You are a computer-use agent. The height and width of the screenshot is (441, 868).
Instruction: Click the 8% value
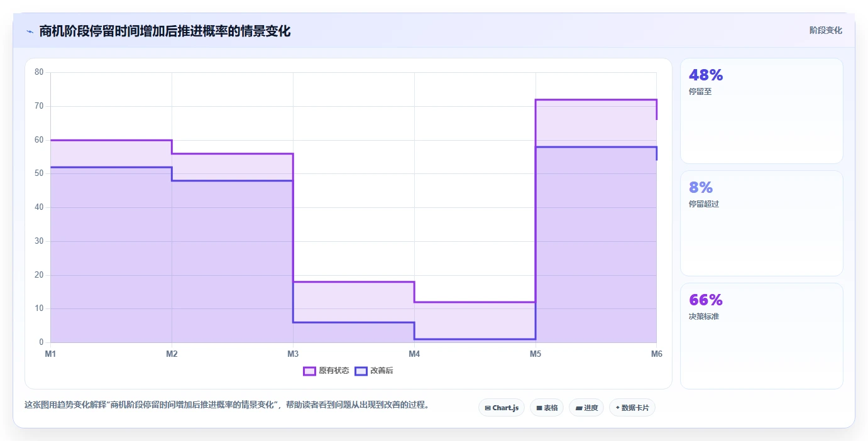click(701, 187)
